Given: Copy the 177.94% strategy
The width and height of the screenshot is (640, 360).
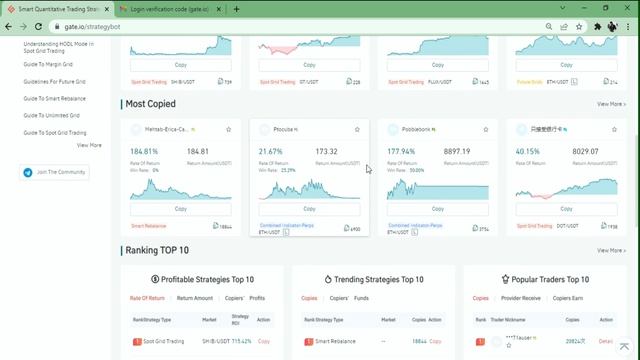Looking at the screenshot, I should pos(438,209).
